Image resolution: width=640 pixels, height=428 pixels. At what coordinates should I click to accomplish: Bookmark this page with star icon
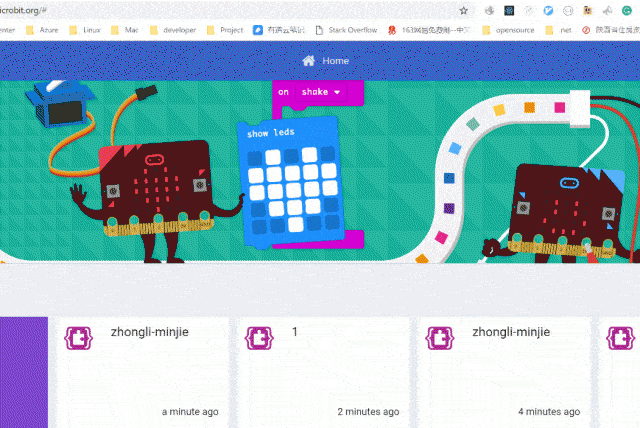464,10
